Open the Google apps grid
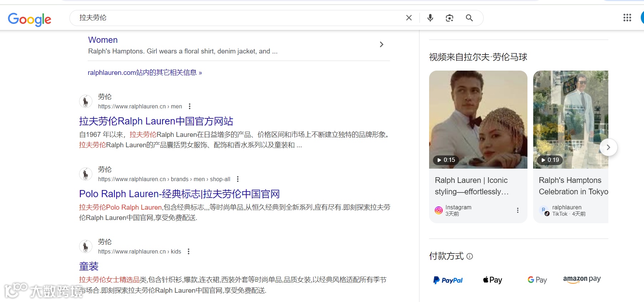The image size is (644, 302). coord(627,18)
